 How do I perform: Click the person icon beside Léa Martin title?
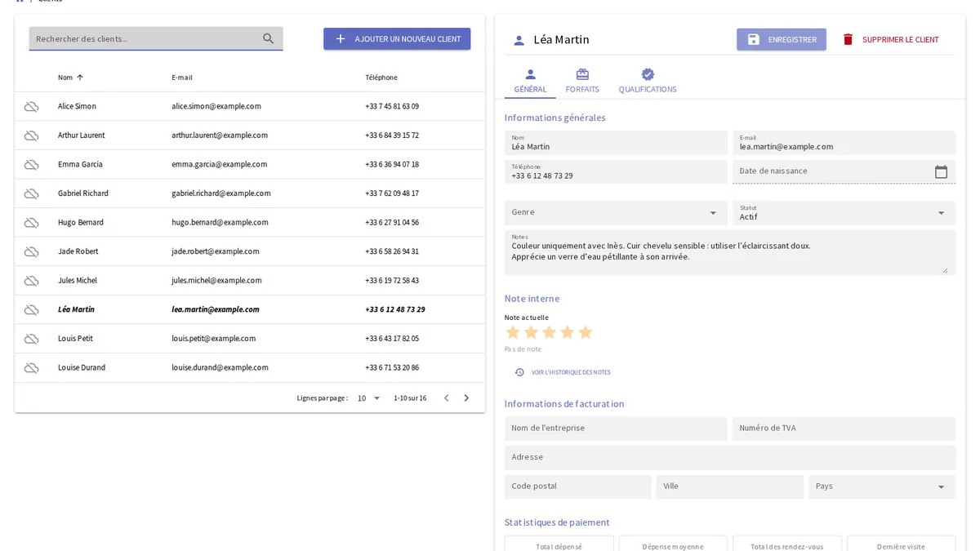click(x=519, y=40)
